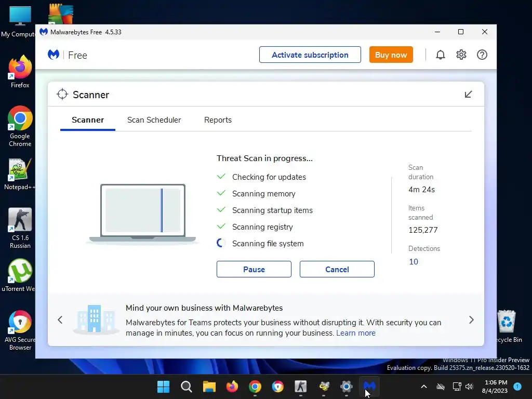Cancel the Threat Scan

[337, 269]
